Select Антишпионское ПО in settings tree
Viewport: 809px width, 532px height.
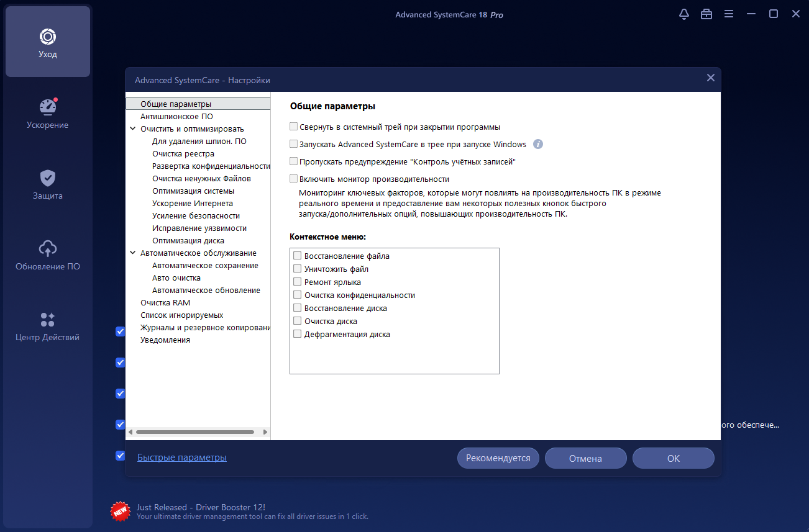point(176,117)
